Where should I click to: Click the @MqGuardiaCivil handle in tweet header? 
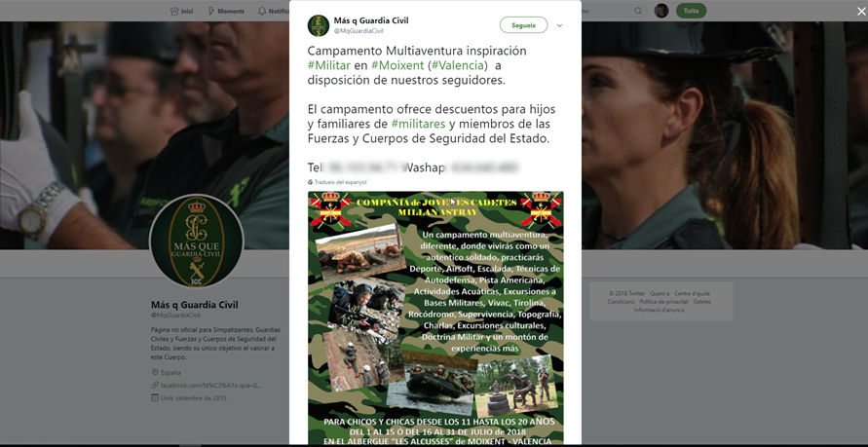click(x=359, y=31)
